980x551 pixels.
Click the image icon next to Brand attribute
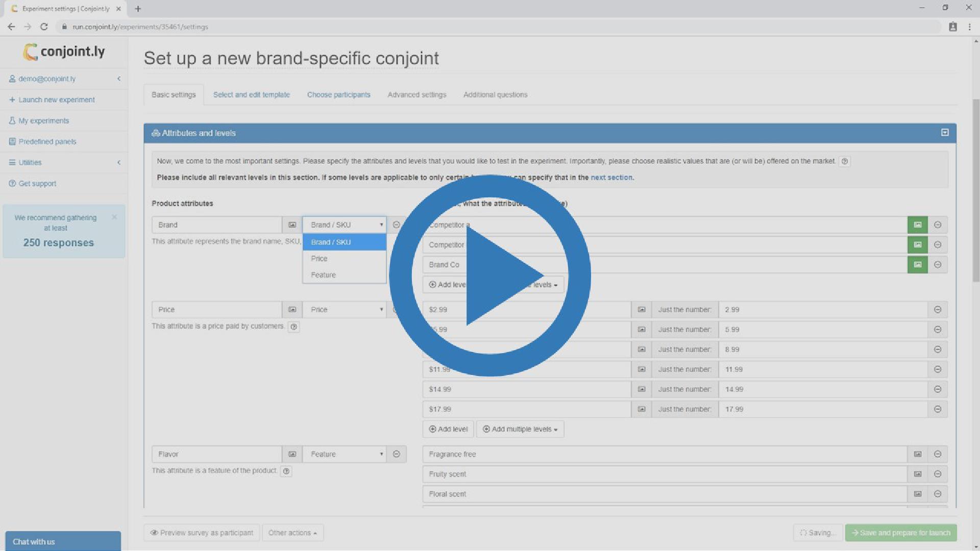[x=292, y=225]
